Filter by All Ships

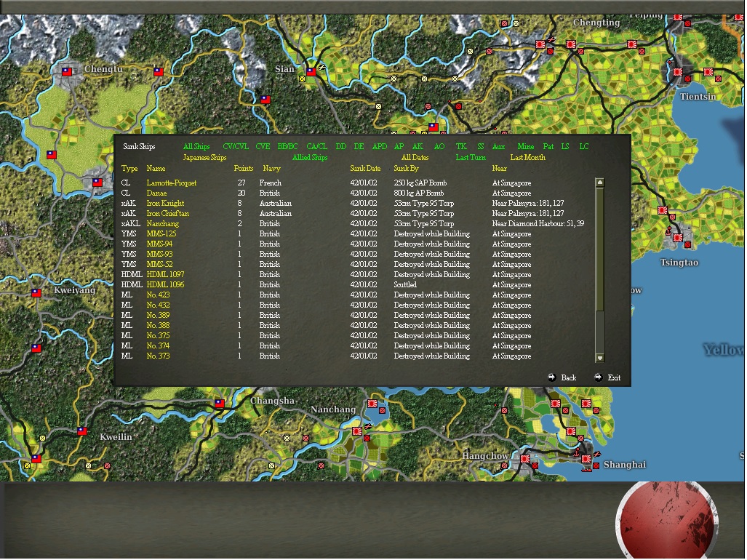(x=196, y=147)
